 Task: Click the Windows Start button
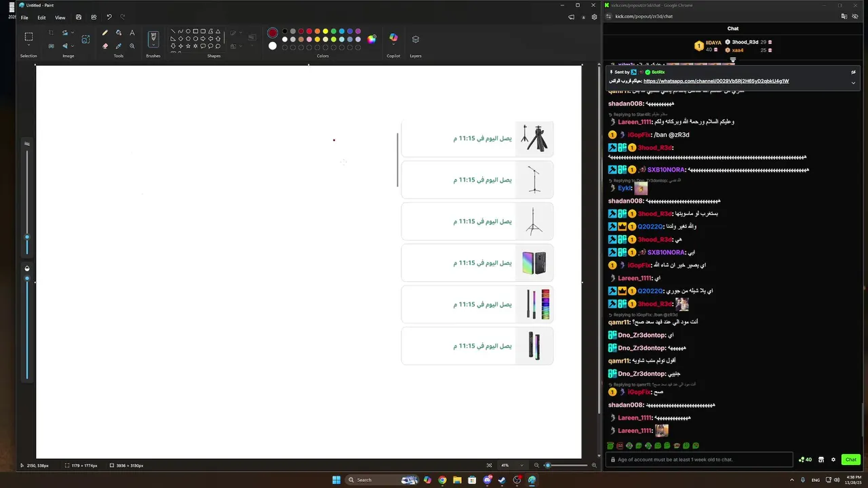pos(336,480)
